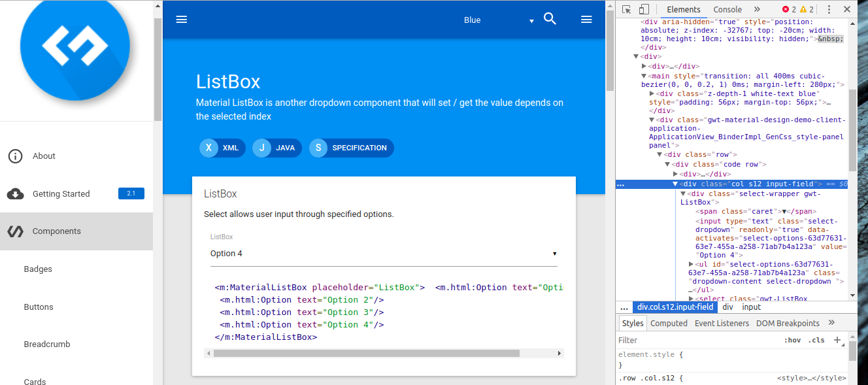This screenshot has height=385, width=868.
Task: Click the X circle on the XML chip
Action: [x=209, y=148]
